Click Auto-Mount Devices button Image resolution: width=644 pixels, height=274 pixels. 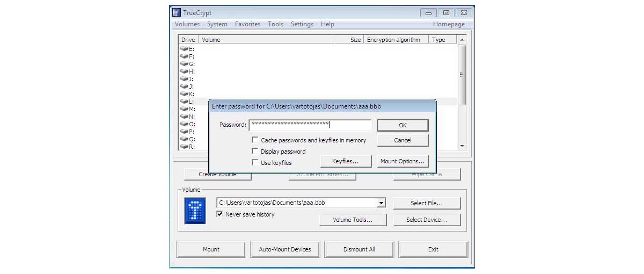tap(285, 249)
